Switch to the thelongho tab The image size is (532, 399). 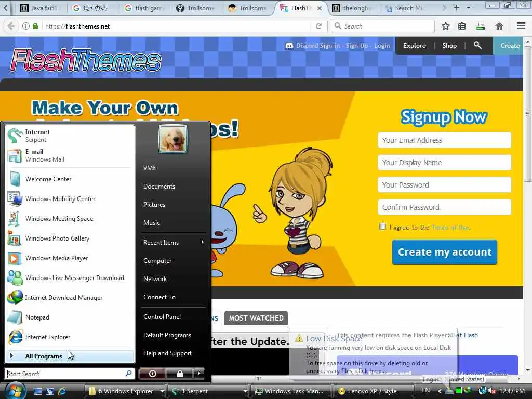[353, 8]
